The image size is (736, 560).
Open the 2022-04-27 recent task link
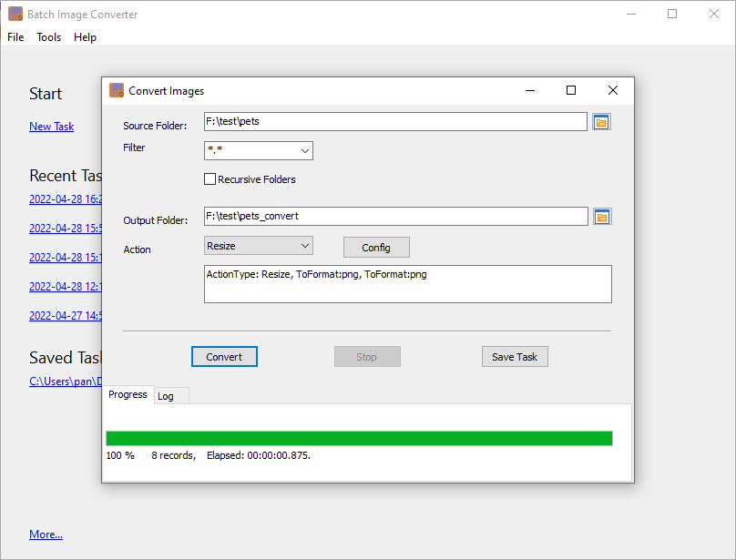pos(66,315)
